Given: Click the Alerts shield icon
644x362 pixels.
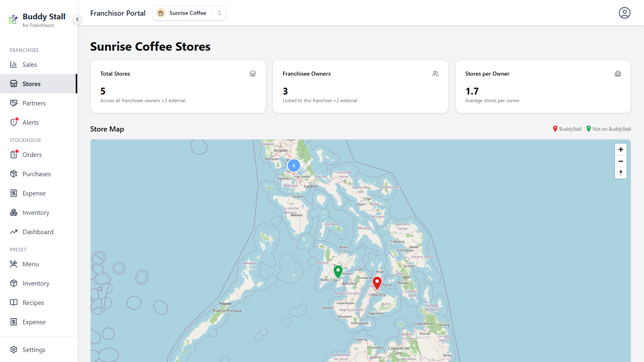Looking at the screenshot, I should click(14, 122).
